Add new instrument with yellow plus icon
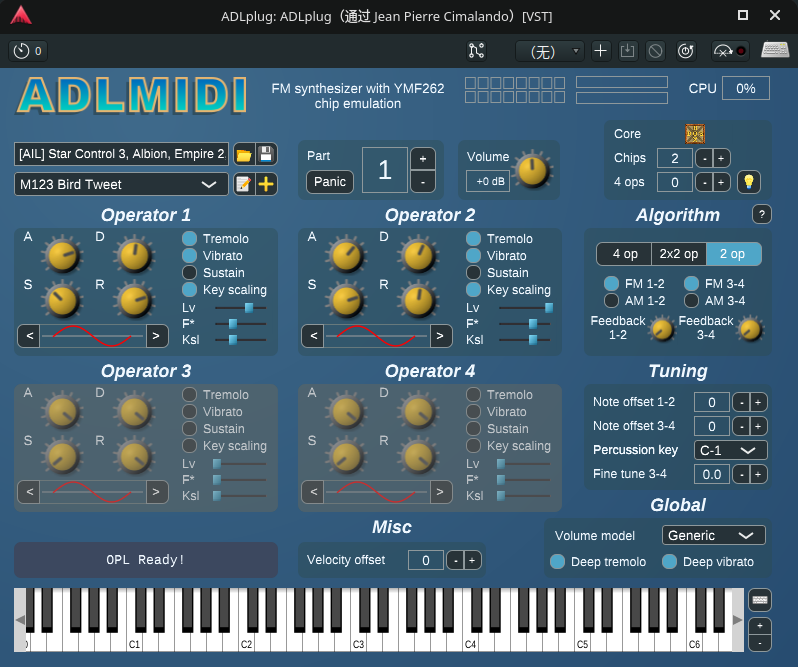Viewport: 798px width, 667px height. [266, 184]
